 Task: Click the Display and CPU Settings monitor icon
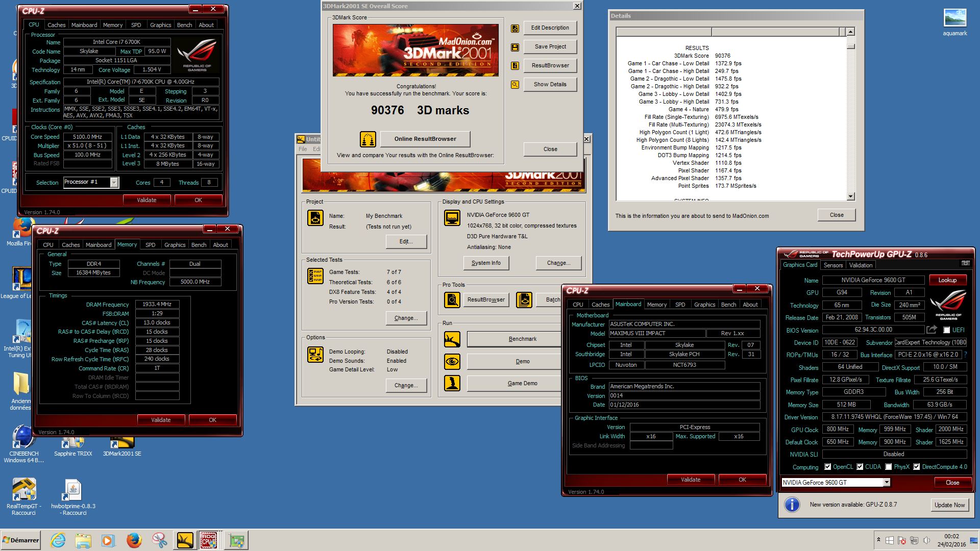tap(452, 218)
